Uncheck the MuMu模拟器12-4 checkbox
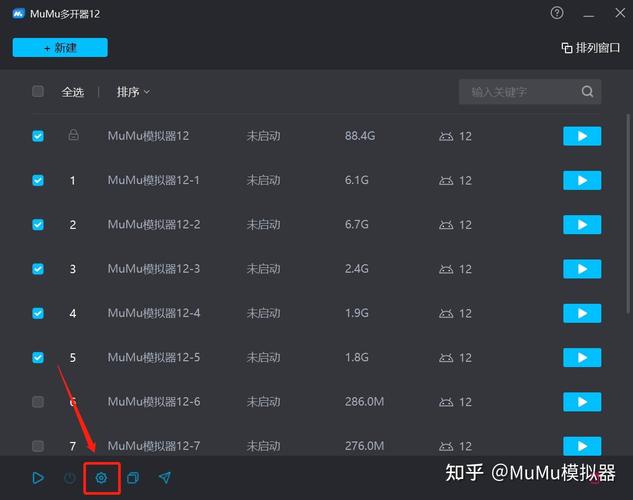The image size is (633, 500). point(38,313)
